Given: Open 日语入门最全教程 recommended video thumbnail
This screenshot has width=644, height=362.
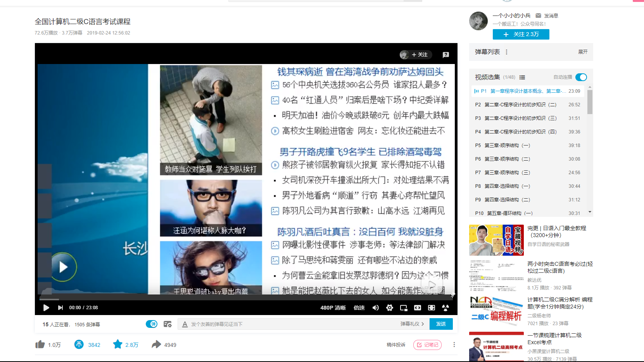Looking at the screenshot, I should (496, 240).
